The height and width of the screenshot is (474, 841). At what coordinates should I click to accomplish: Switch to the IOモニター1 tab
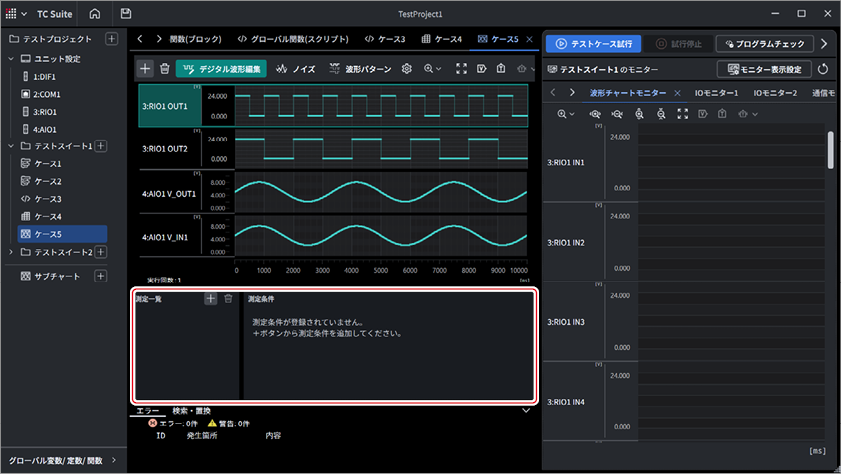coord(716,93)
